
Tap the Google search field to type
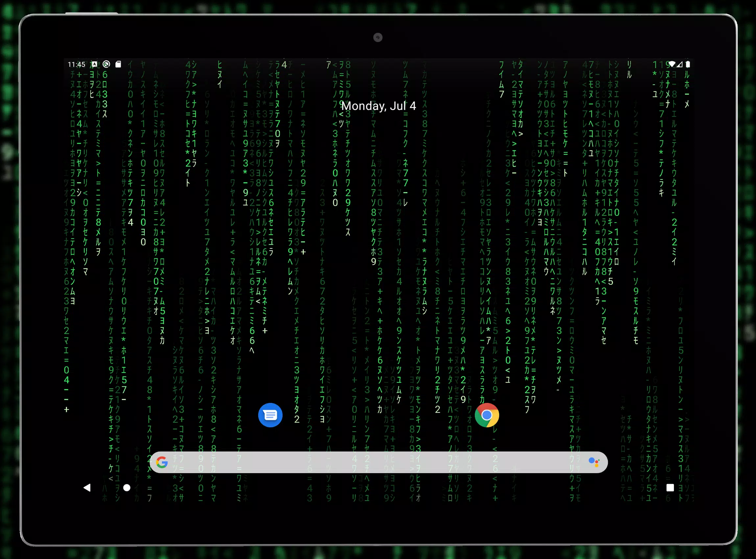point(372,462)
